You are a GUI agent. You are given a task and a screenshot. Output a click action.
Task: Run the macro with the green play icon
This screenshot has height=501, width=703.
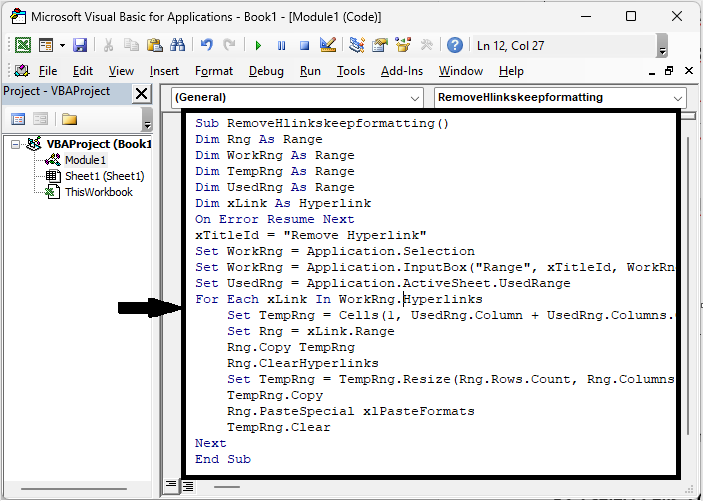coord(258,45)
